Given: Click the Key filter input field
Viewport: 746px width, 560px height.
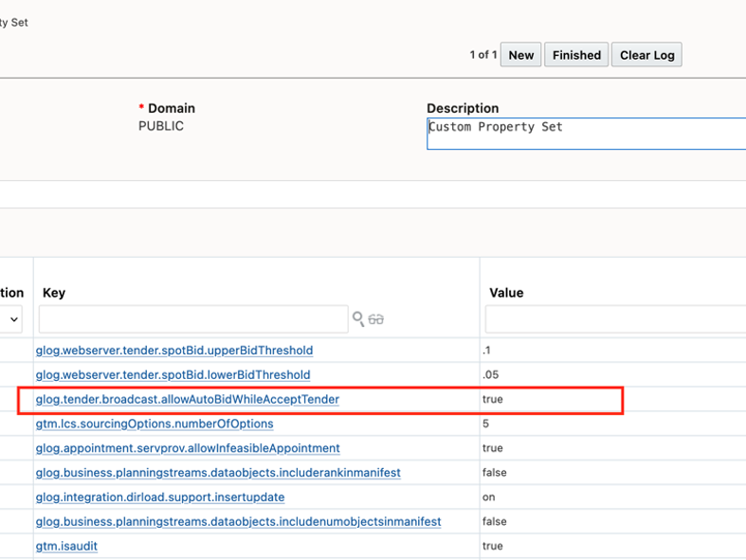Looking at the screenshot, I should tap(193, 319).
